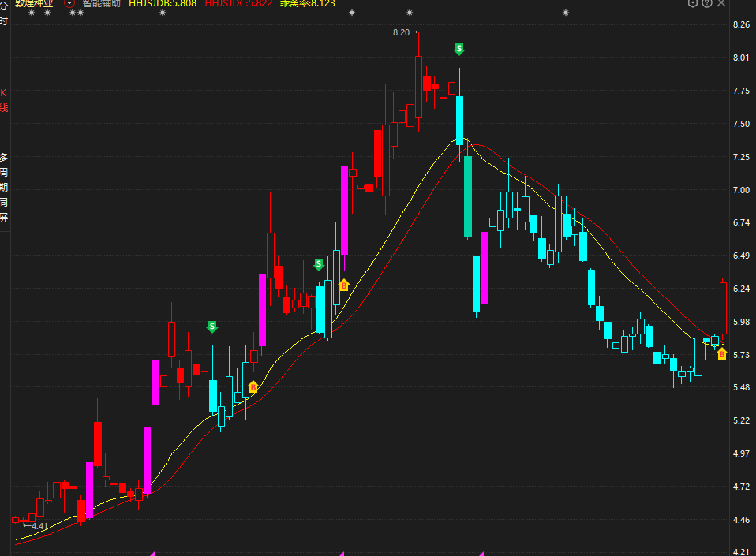Image resolution: width=756 pixels, height=556 pixels.
Task: Click the 乖离率:8.123 indicator value
Action: (x=308, y=3)
